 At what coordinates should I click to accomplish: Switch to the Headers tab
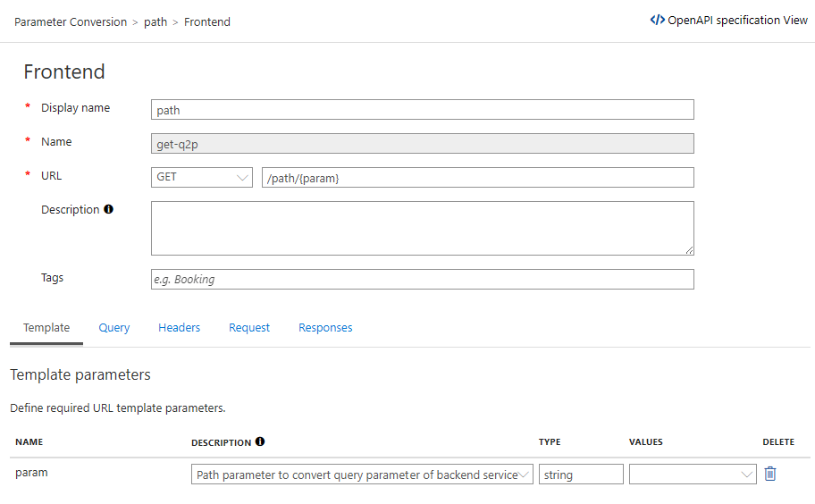179,328
